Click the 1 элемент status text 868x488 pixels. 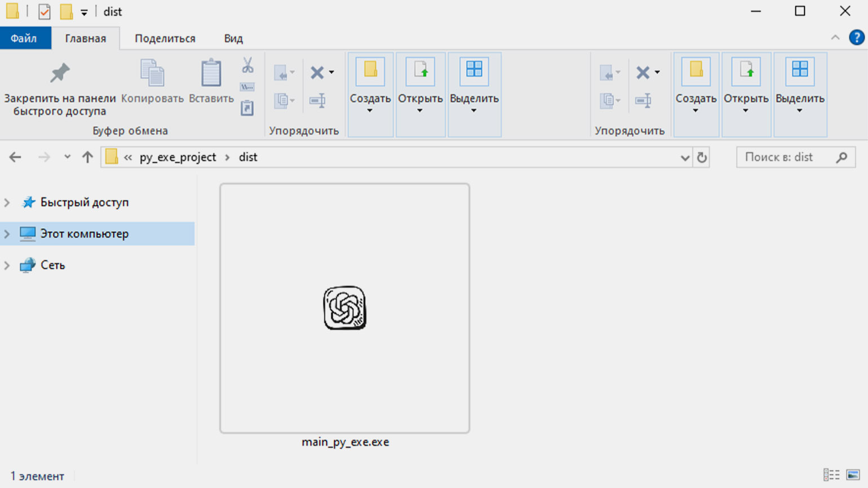click(37, 476)
